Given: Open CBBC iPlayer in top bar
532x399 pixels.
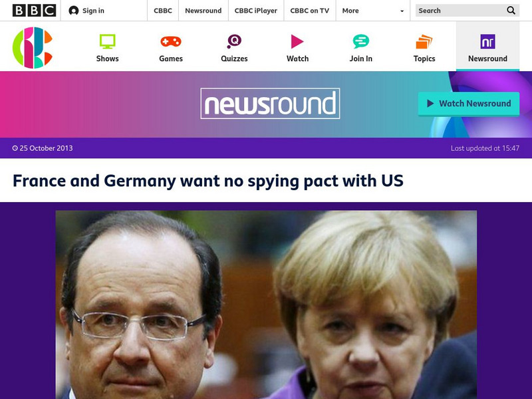Looking at the screenshot, I should tap(256, 11).
